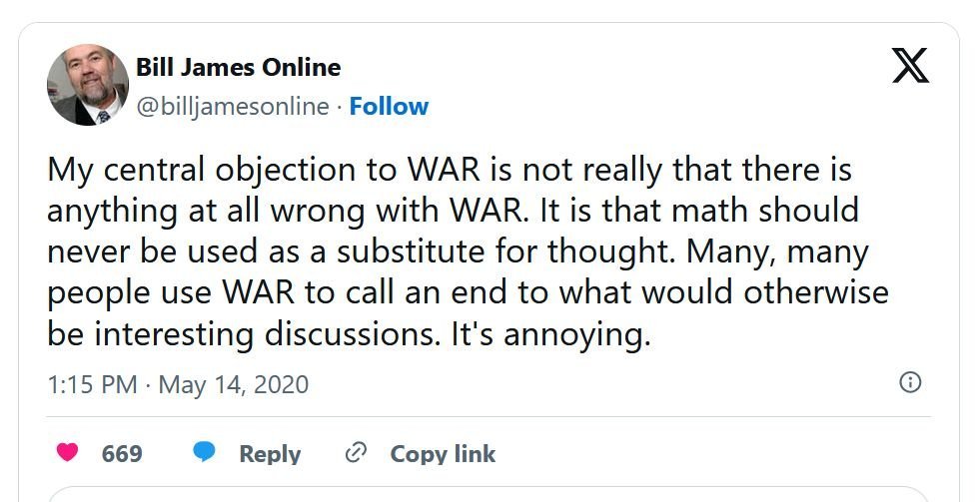Click the reply speech bubble icon
Screen dimensions: 980x502
pos(205,453)
